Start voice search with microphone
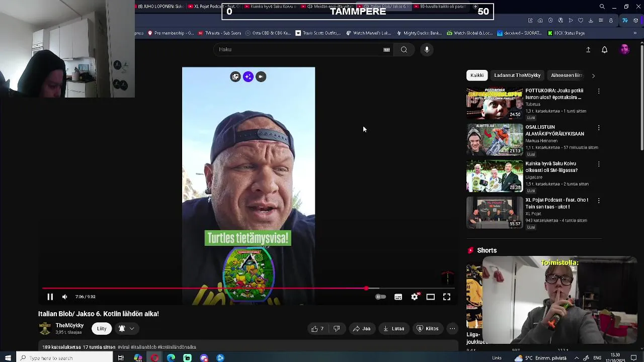The height and width of the screenshot is (362, 644). click(x=427, y=49)
